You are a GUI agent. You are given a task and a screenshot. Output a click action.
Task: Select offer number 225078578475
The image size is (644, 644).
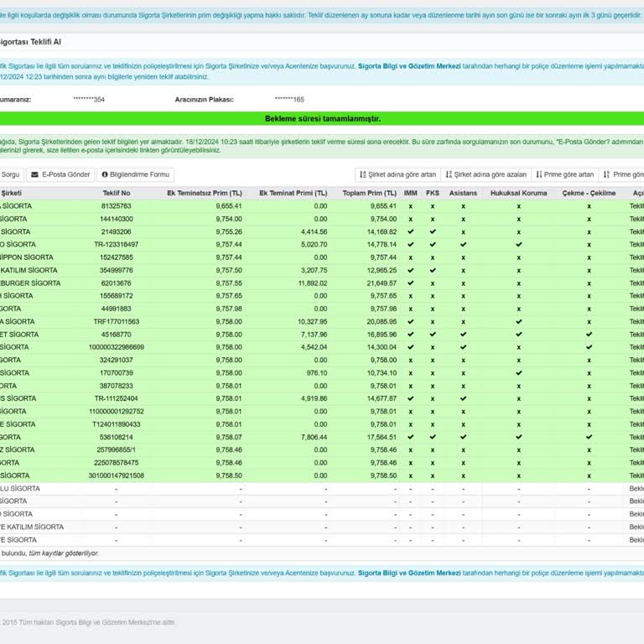117,463
